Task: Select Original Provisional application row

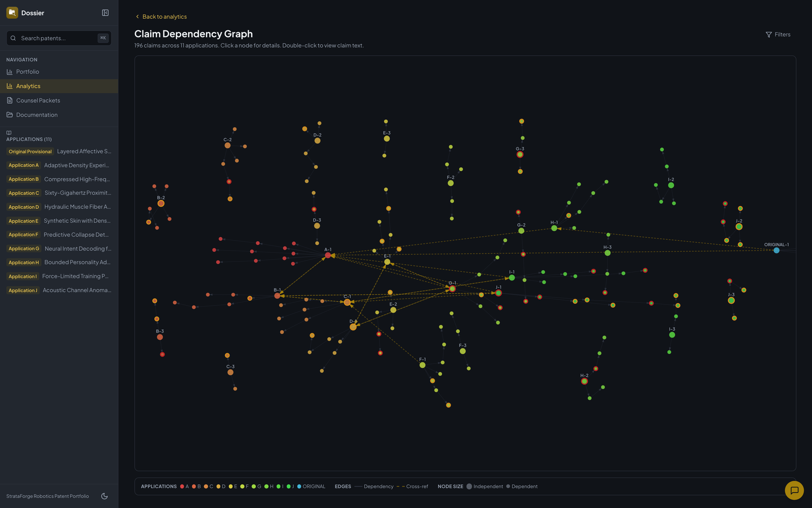Action: pos(59,151)
